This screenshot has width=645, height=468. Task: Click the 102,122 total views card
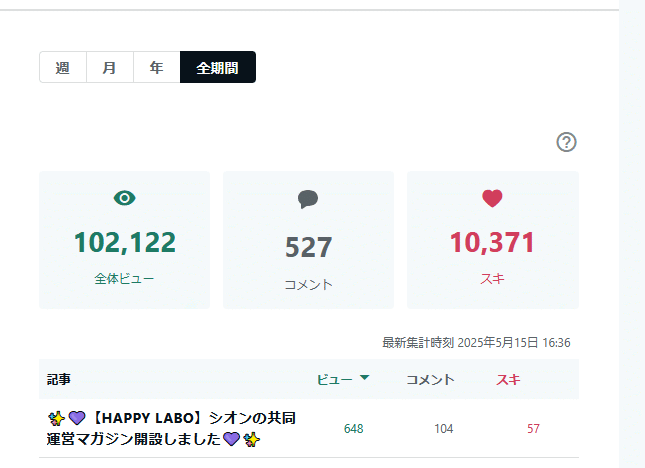click(x=125, y=240)
